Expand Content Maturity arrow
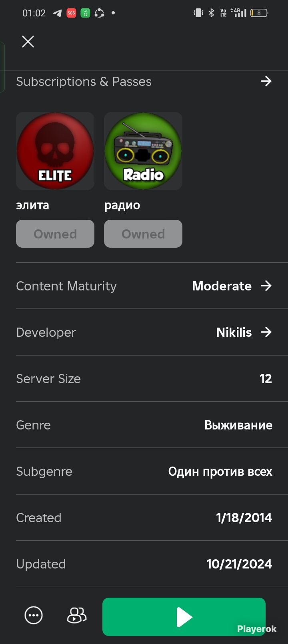Screen dimensions: 288x644 pos(266,286)
